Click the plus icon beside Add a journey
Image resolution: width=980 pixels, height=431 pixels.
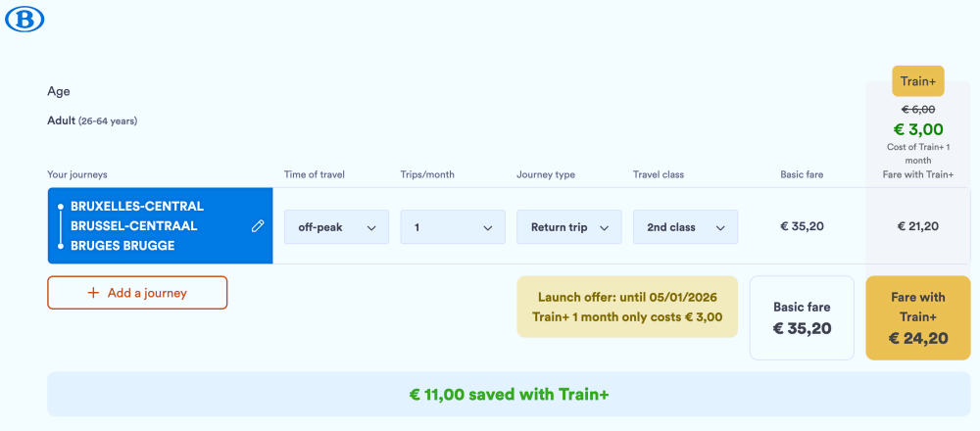[x=93, y=293]
